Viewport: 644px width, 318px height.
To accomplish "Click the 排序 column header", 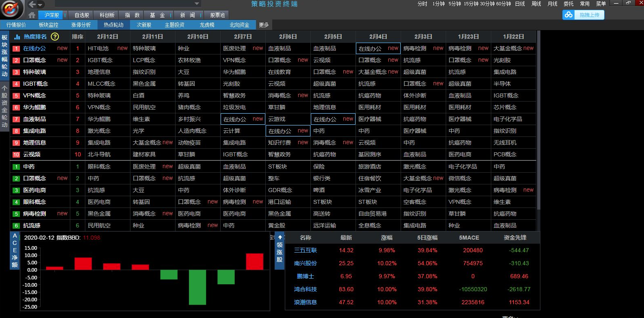I will (x=78, y=37).
